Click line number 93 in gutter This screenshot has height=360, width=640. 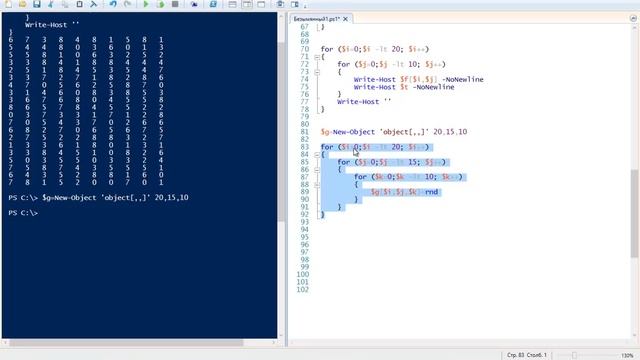(x=304, y=222)
